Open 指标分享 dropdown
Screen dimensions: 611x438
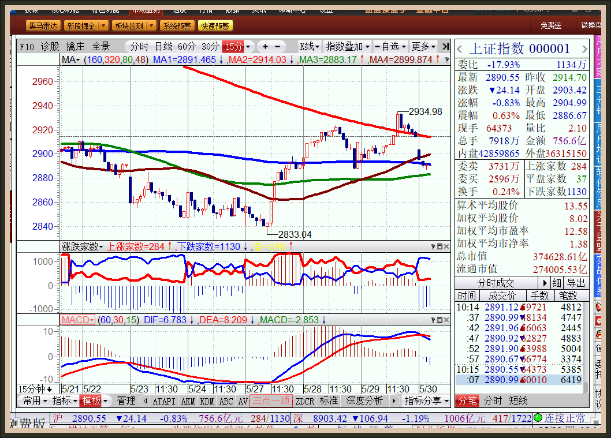pos(427,401)
